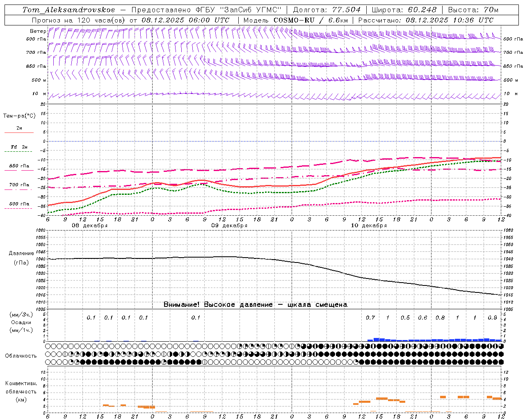Click the 700 гПа temperature legend entry
525x420 pixels.
(x=19, y=185)
